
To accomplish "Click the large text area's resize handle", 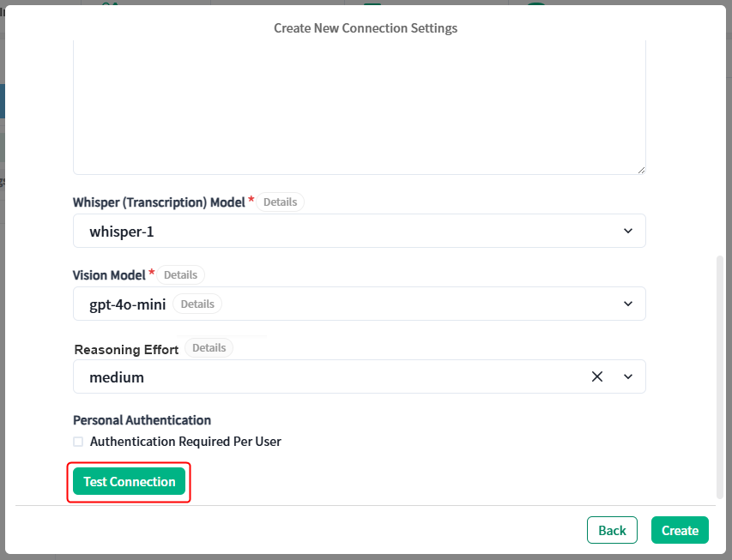I will tap(641, 171).
